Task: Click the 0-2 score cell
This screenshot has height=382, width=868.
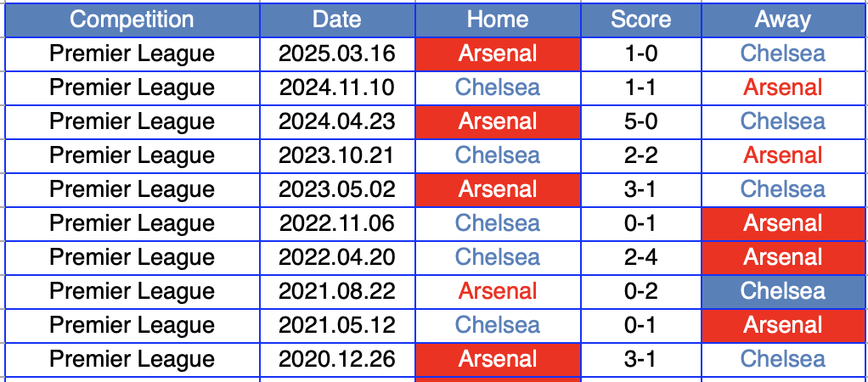Action: [x=641, y=291]
